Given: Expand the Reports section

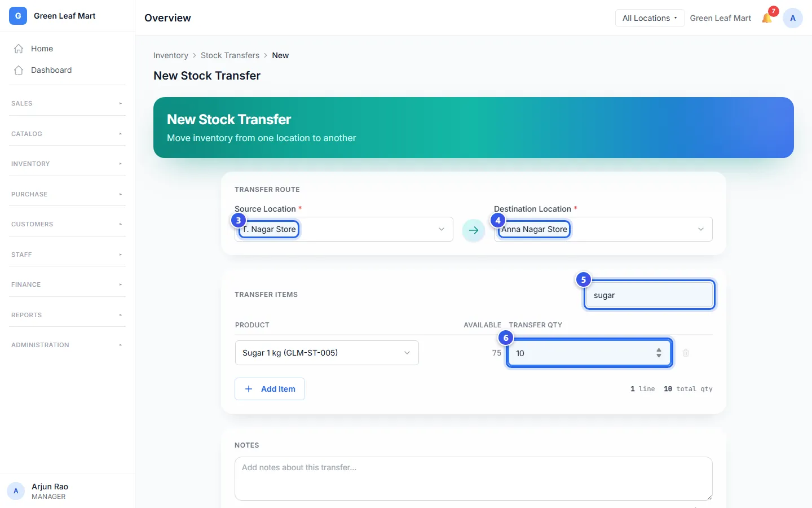Looking at the screenshot, I should tap(68, 315).
